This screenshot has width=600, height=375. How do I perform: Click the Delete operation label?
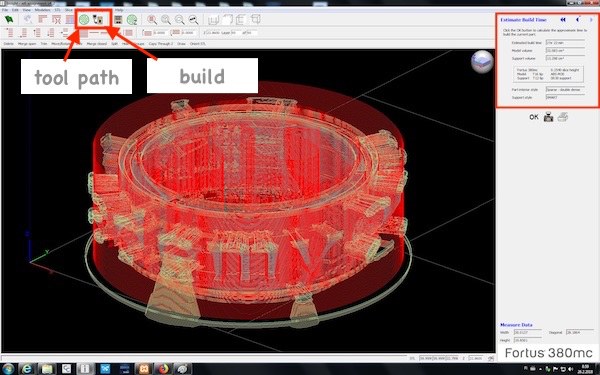8,44
